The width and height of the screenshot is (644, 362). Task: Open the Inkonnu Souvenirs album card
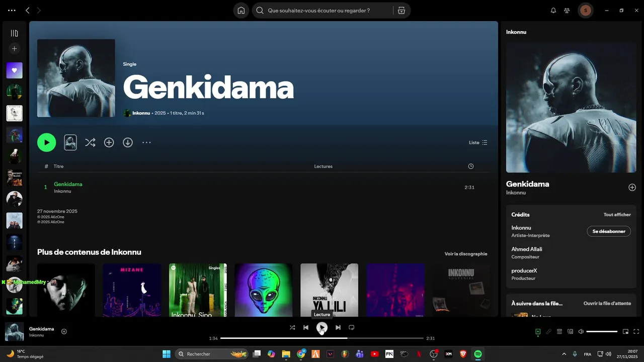tap(461, 290)
